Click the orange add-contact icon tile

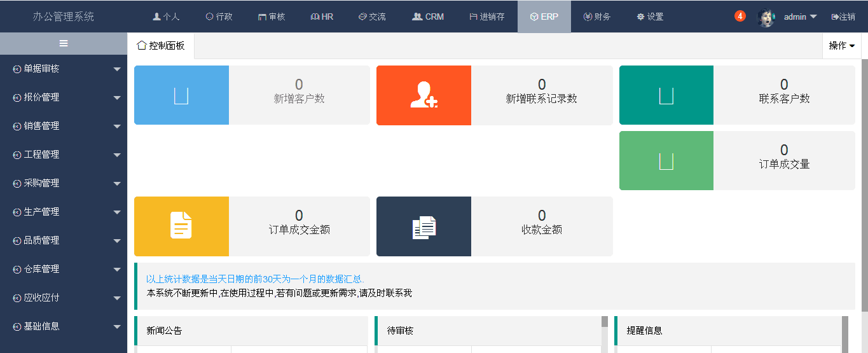pos(424,95)
